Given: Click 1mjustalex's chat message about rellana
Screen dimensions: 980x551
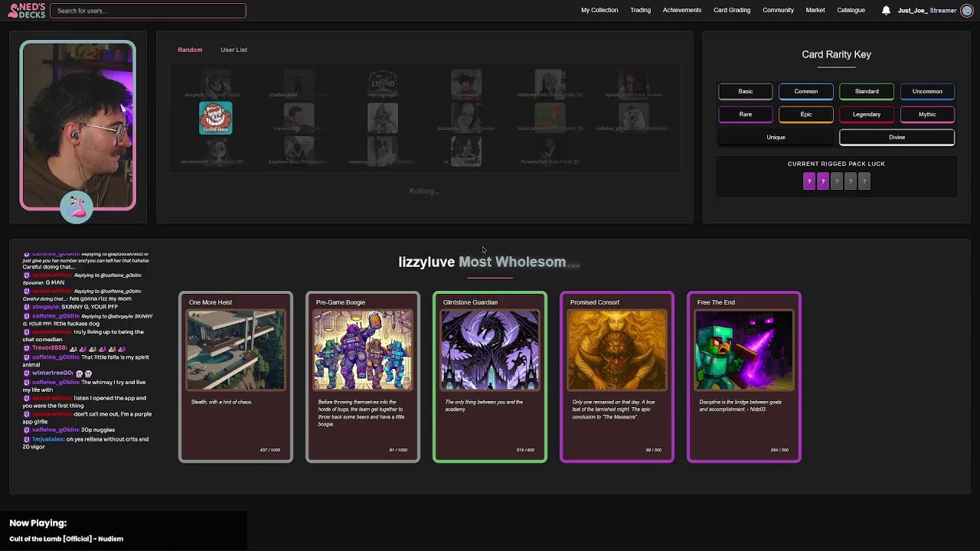Looking at the screenshot, I should click(x=86, y=443).
